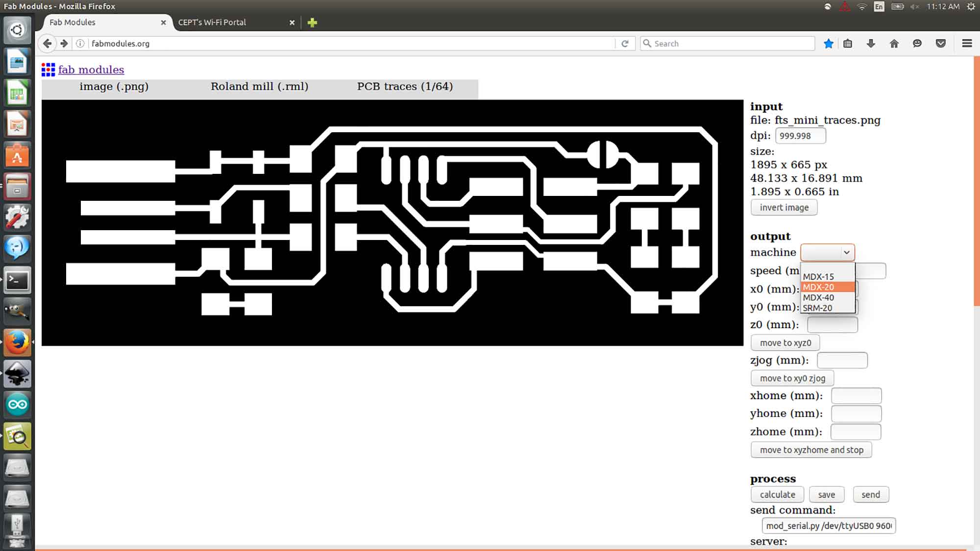Open the system session gear menu
Viewport: 980px width, 551px height.
click(x=971, y=6)
